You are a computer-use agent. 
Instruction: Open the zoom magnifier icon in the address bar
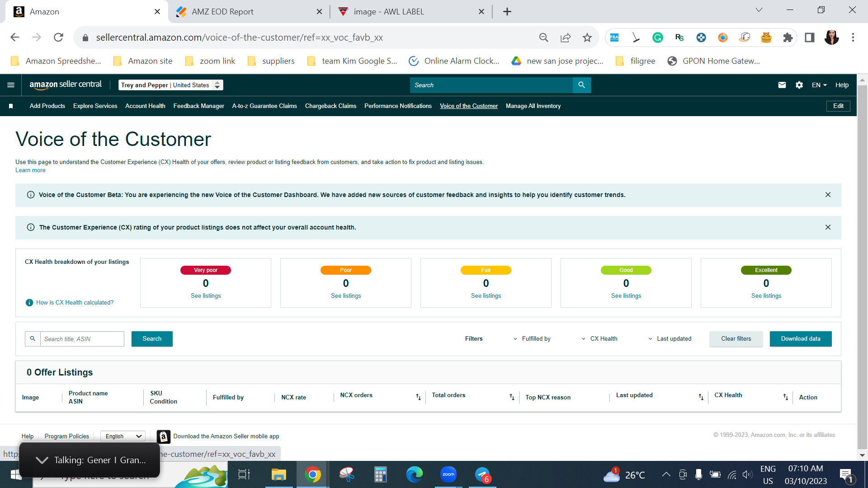[544, 38]
